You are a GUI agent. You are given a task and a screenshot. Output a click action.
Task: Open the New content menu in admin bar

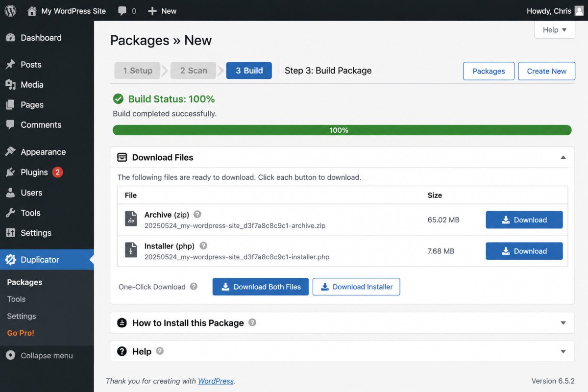pyautogui.click(x=162, y=11)
